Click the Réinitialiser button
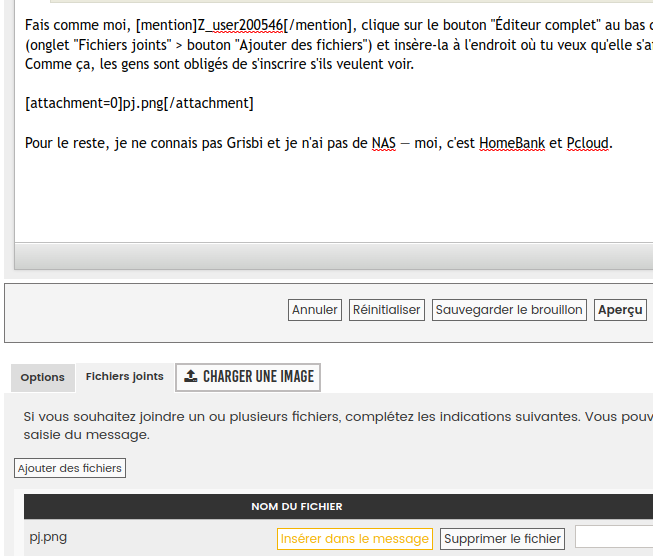653x556 pixels. tap(387, 310)
